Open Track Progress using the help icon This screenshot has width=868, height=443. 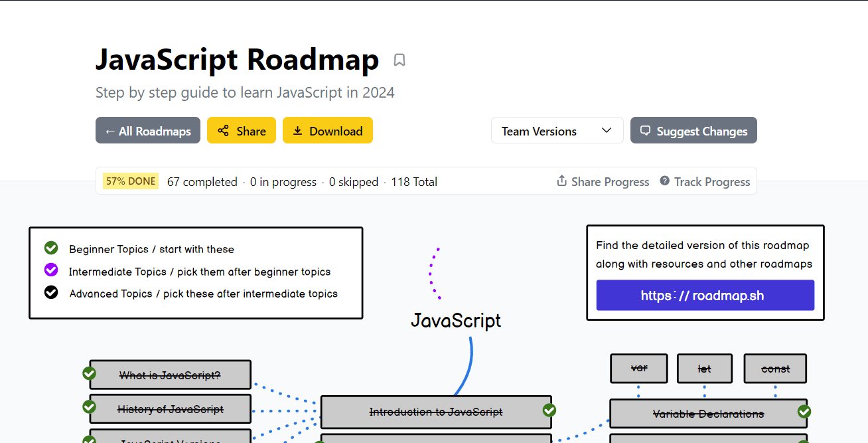pyautogui.click(x=664, y=181)
